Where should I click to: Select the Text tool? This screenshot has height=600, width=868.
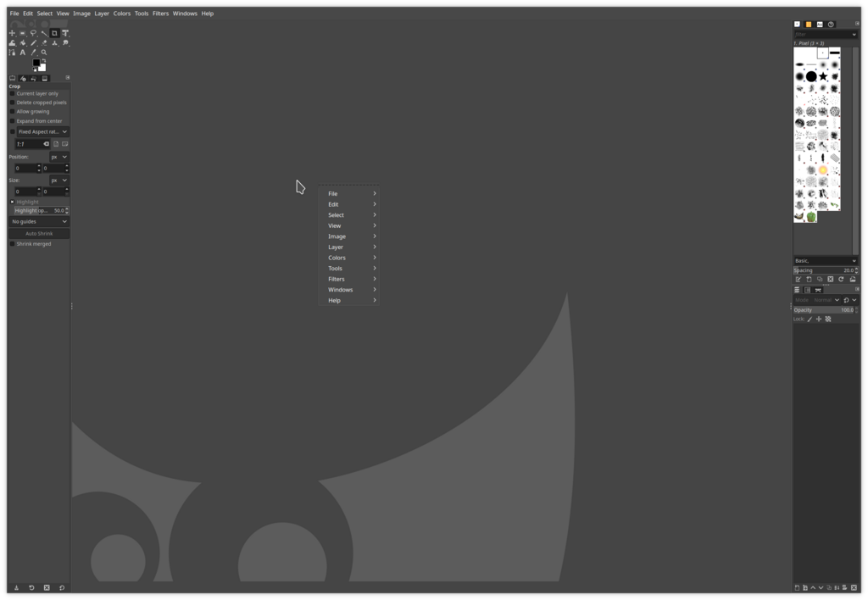(x=23, y=53)
